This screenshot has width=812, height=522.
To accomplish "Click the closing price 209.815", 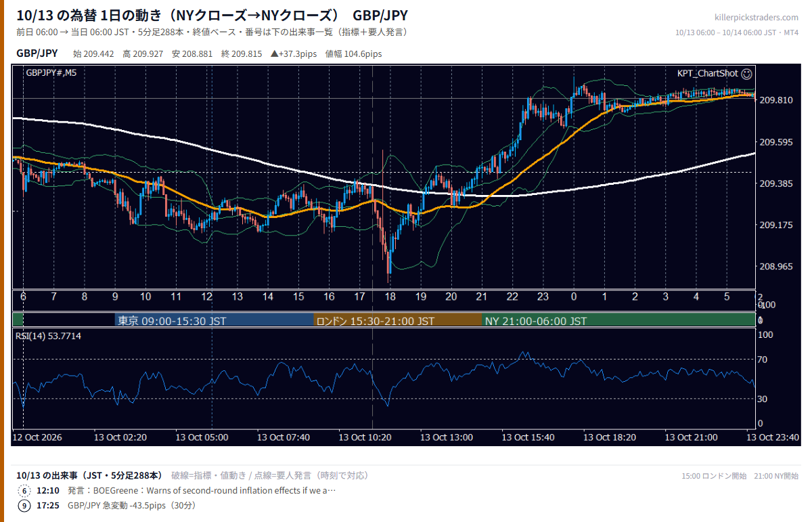I will click(242, 54).
